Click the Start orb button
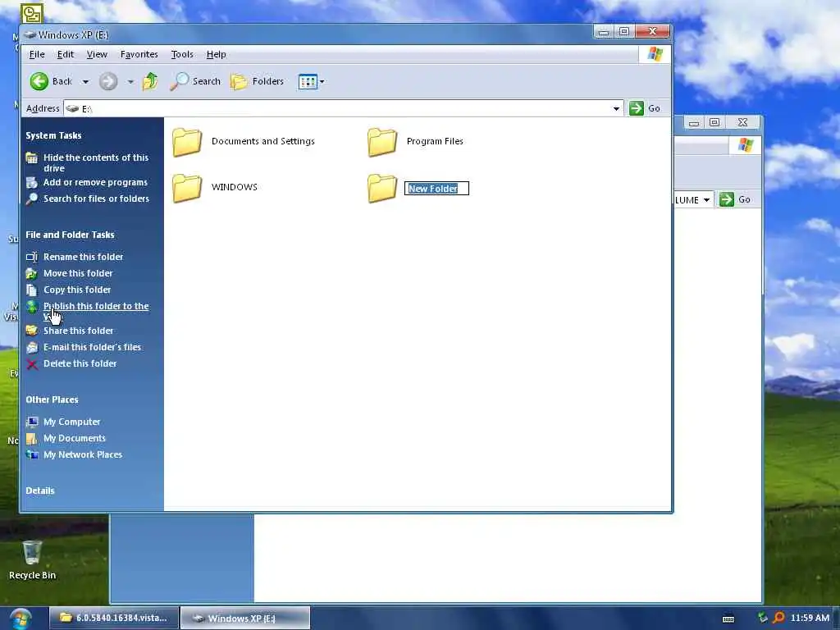840x630 pixels. (21, 619)
